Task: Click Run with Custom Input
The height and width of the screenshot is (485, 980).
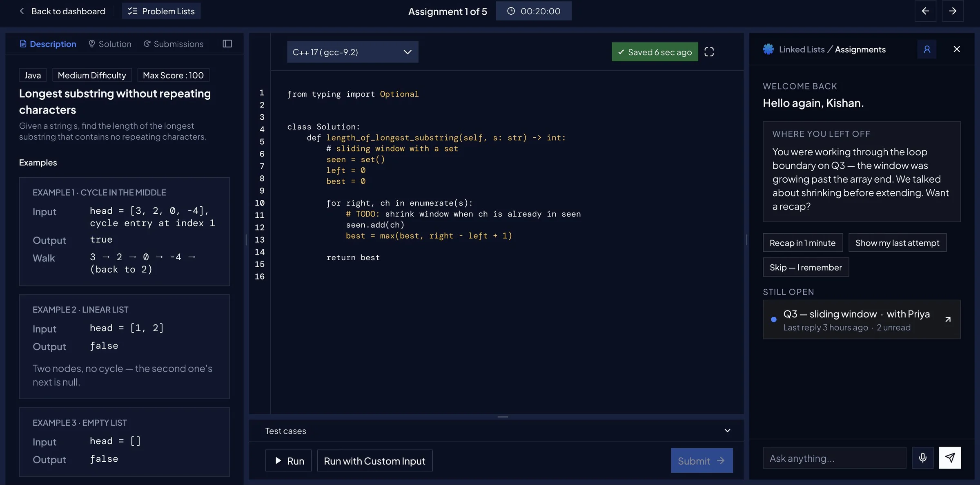Action: coord(374,461)
